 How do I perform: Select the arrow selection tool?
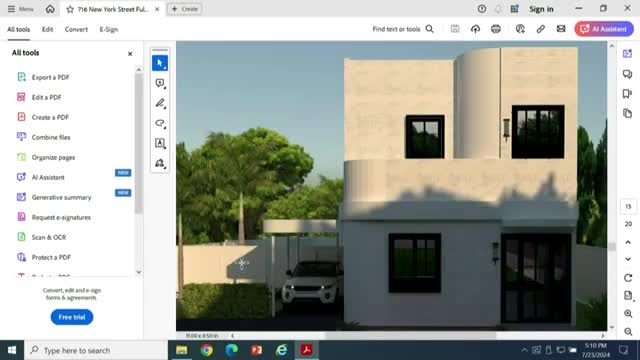(x=160, y=63)
